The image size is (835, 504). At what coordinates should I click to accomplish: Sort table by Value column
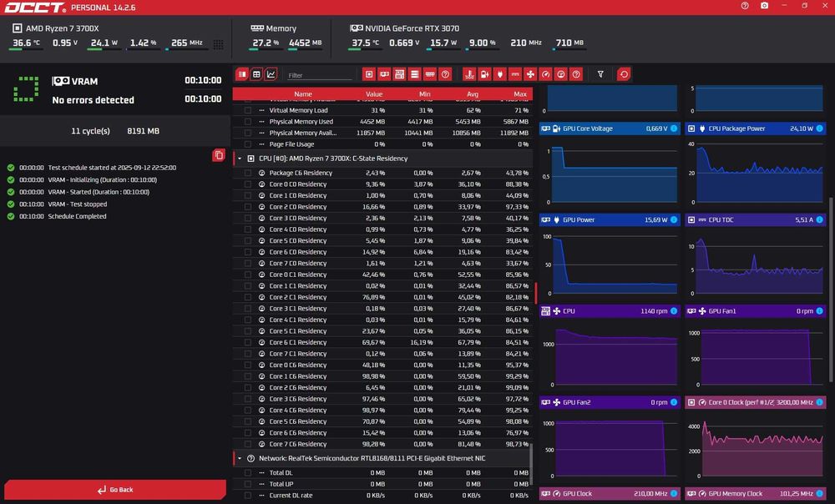[374, 94]
